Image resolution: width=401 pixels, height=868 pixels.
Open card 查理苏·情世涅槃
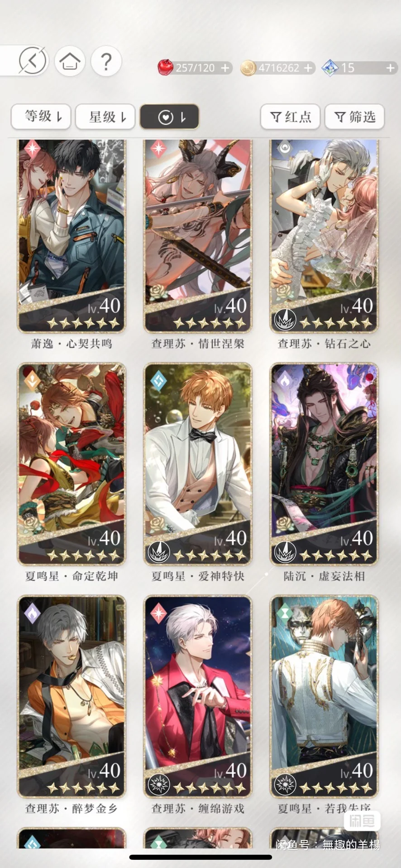click(198, 236)
